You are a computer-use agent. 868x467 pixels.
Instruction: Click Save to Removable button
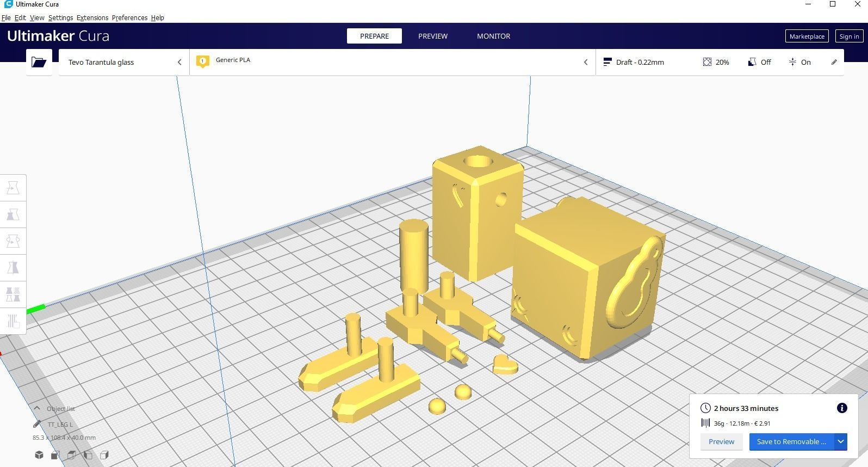(791, 442)
